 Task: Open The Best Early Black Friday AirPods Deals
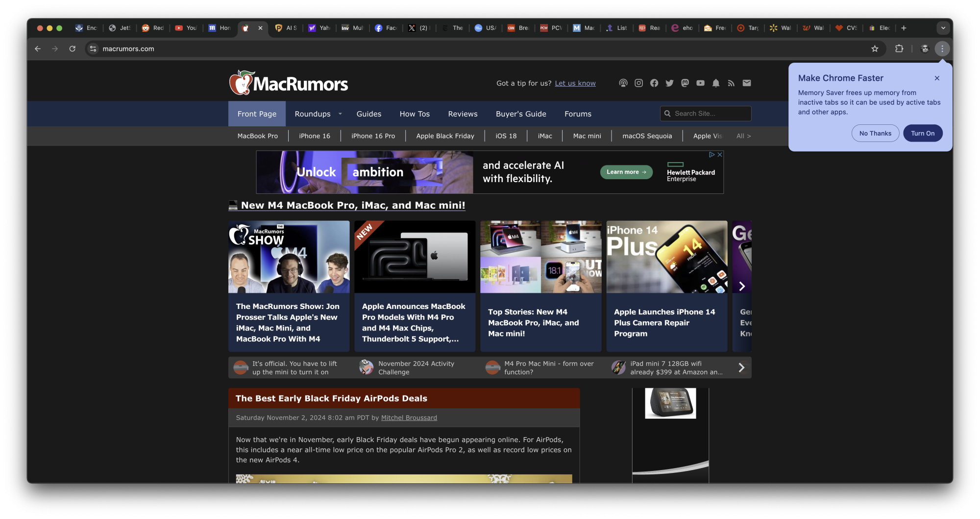(331, 399)
